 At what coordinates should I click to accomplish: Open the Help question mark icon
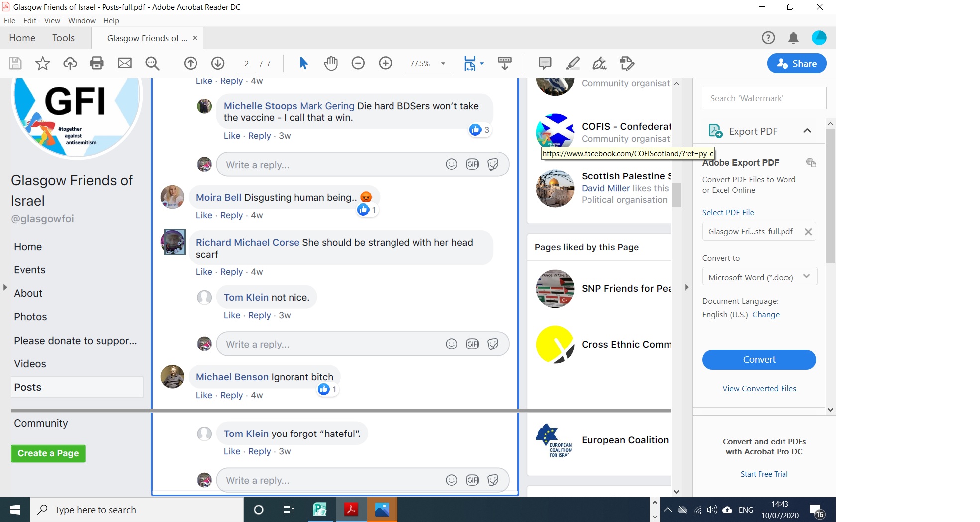[x=768, y=38]
